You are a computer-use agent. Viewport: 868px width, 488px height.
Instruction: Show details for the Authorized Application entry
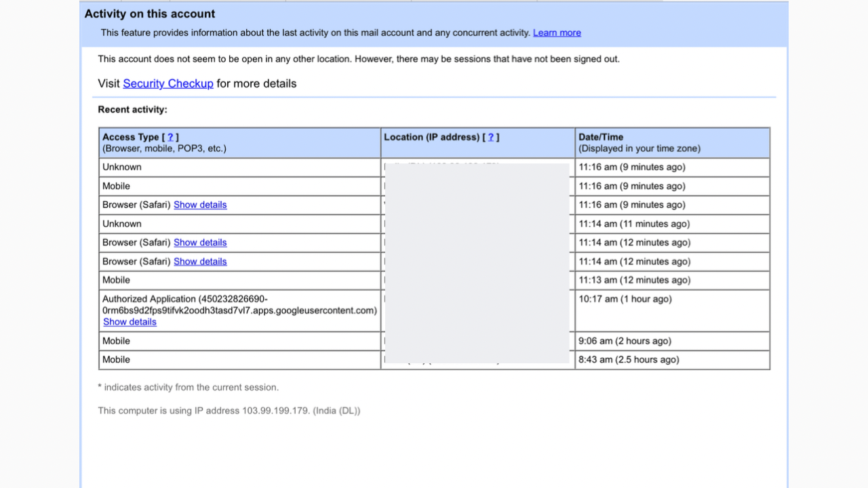[130, 322]
